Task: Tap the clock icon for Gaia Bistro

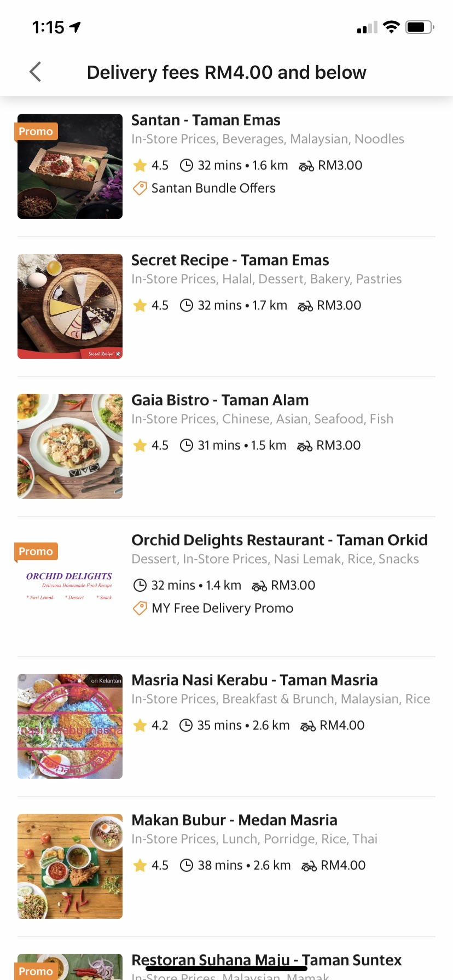Action: [x=187, y=446]
